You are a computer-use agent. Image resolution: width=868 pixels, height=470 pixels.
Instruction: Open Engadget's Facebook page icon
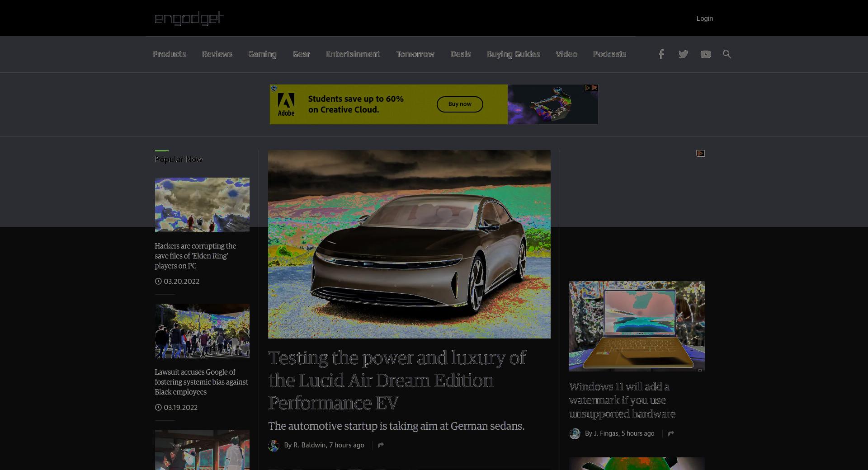tap(661, 54)
